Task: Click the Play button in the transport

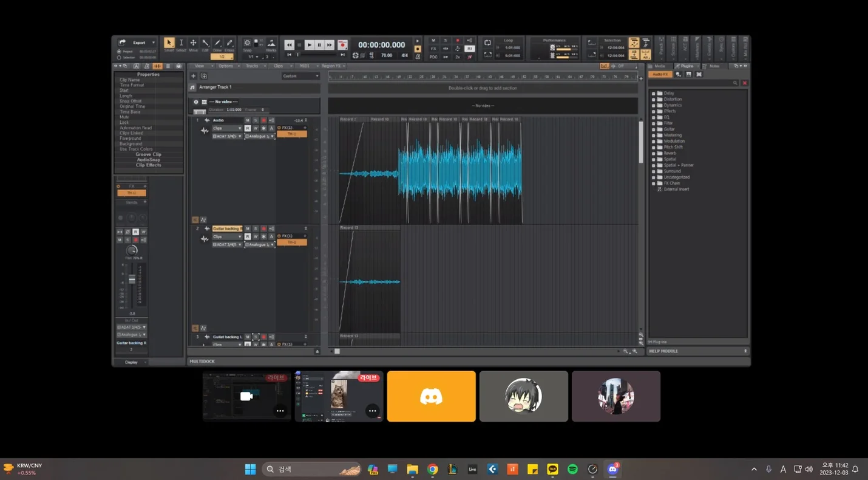Action: [x=309, y=45]
